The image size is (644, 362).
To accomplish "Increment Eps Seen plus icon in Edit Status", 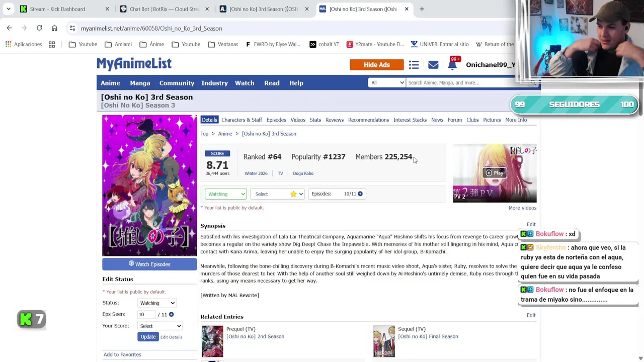I will coord(171,314).
